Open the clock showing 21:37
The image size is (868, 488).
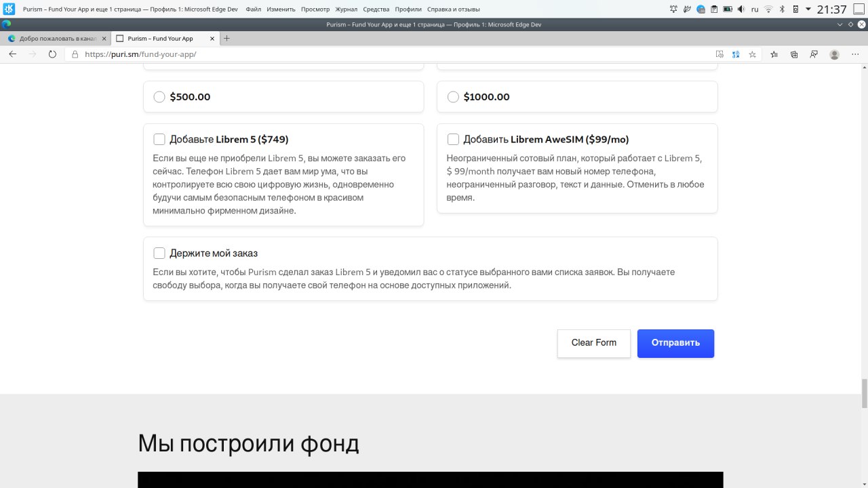[831, 9]
